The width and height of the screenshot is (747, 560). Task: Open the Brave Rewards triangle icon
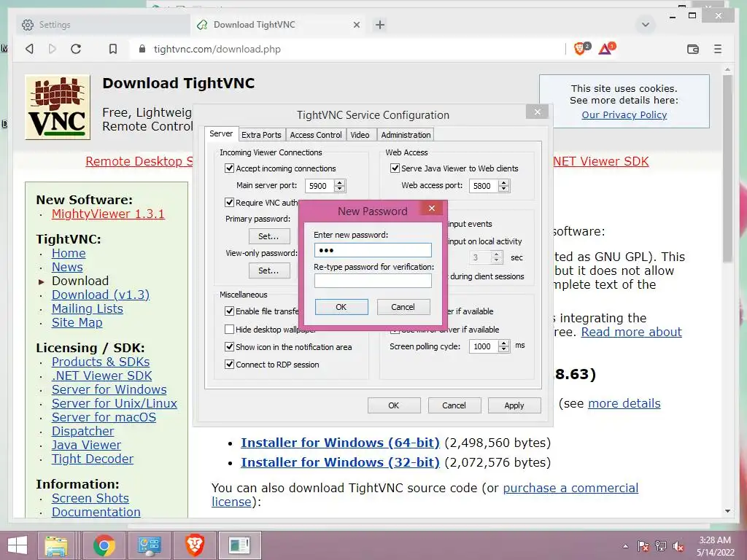[x=606, y=48]
